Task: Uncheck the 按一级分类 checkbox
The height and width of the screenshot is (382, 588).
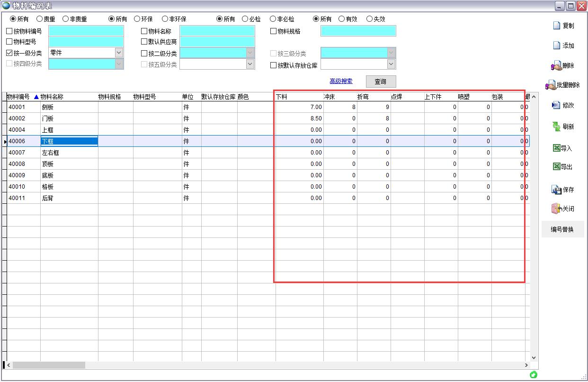Action: [9, 53]
